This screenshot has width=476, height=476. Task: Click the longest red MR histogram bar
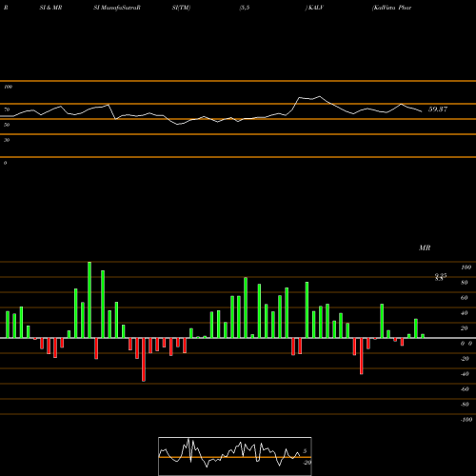click(144, 360)
